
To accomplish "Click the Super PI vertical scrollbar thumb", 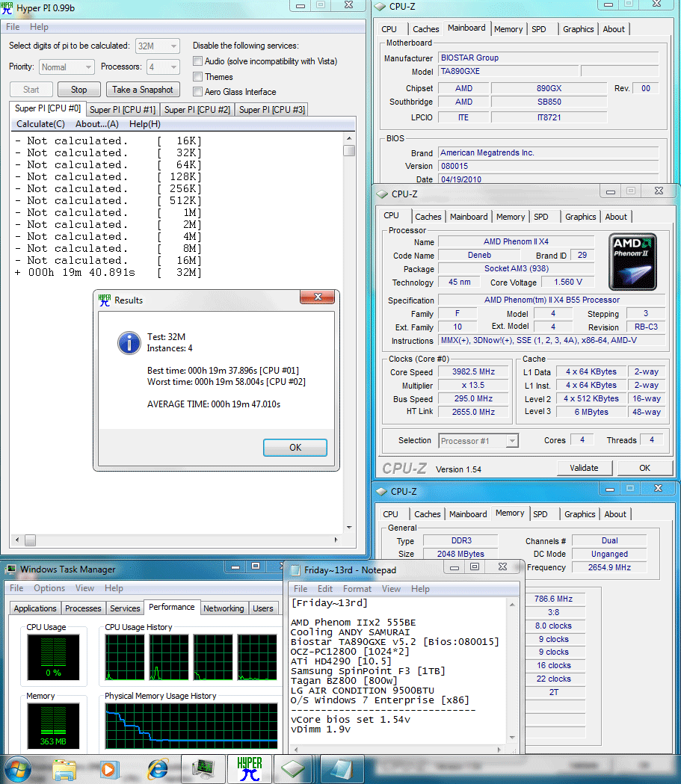I will pyautogui.click(x=349, y=150).
